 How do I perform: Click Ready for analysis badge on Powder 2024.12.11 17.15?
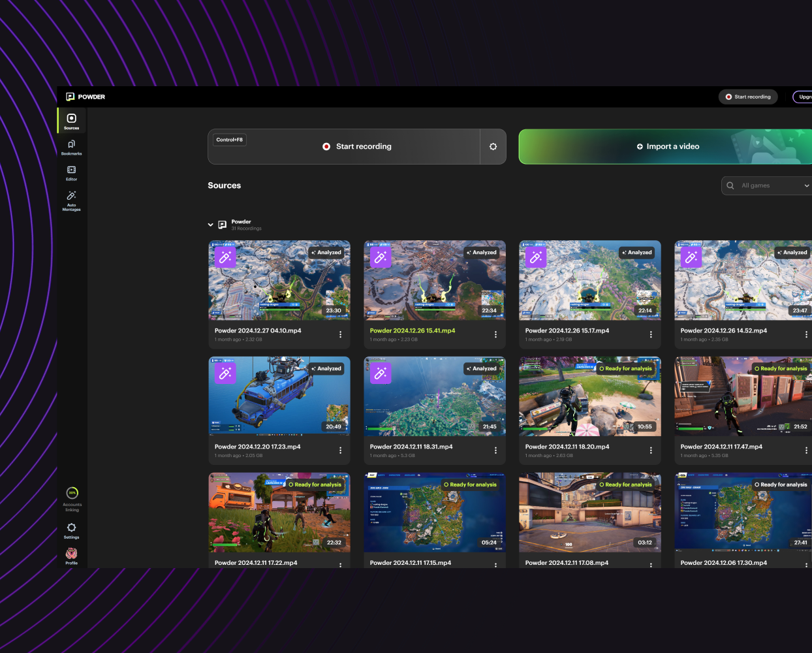(x=470, y=485)
